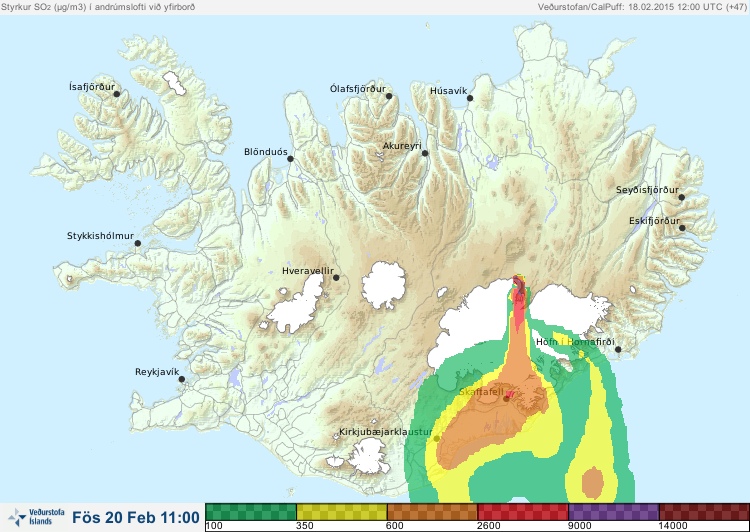Screen dimensions: 750x532
Task: Click the Akureyri city marker dot
Action: tap(425, 153)
